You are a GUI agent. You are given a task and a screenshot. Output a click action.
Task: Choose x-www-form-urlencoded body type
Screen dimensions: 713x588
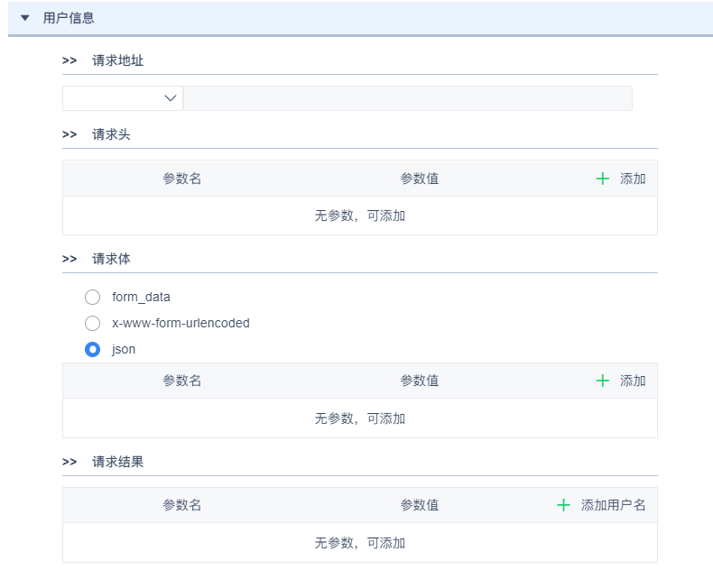tap(92, 323)
